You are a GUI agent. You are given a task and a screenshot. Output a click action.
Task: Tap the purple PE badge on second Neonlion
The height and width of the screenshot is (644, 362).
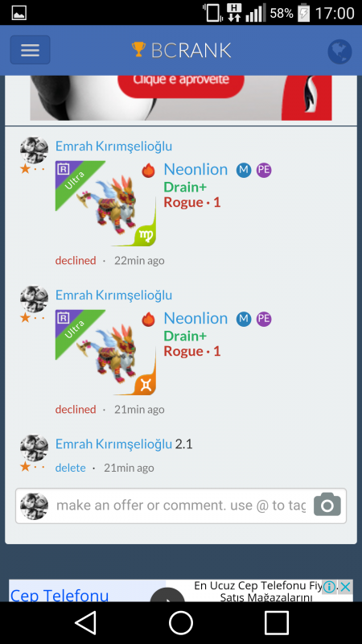click(264, 319)
